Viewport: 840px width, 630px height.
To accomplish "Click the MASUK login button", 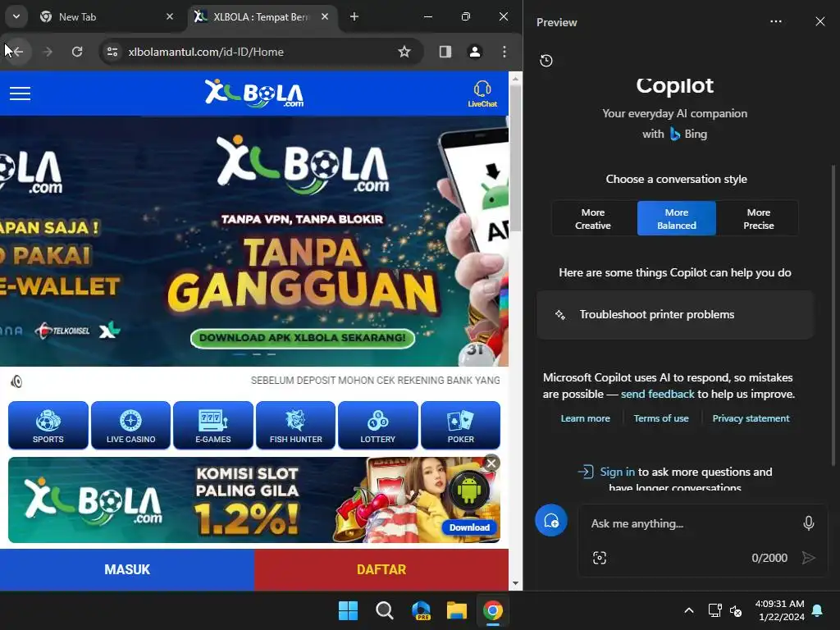I will pos(127,569).
